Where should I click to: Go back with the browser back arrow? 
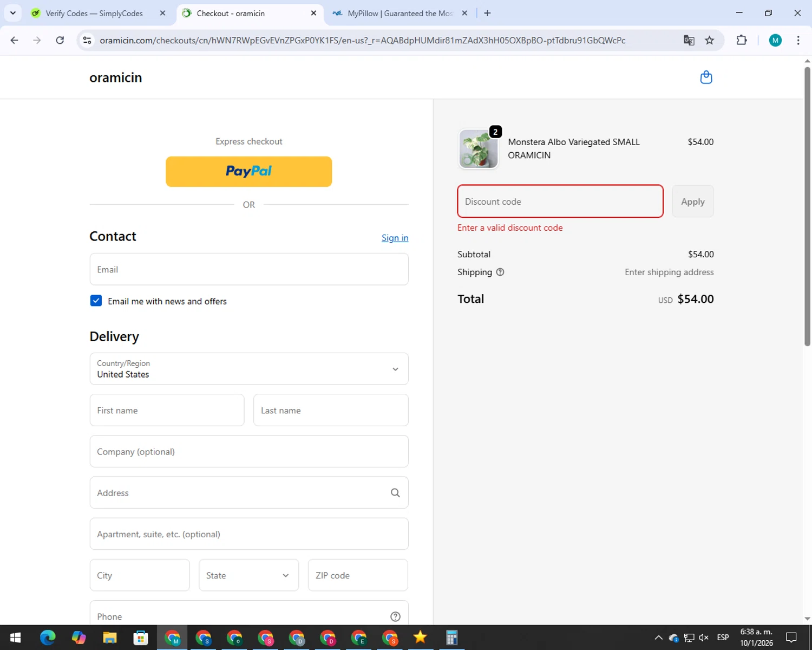pos(15,40)
